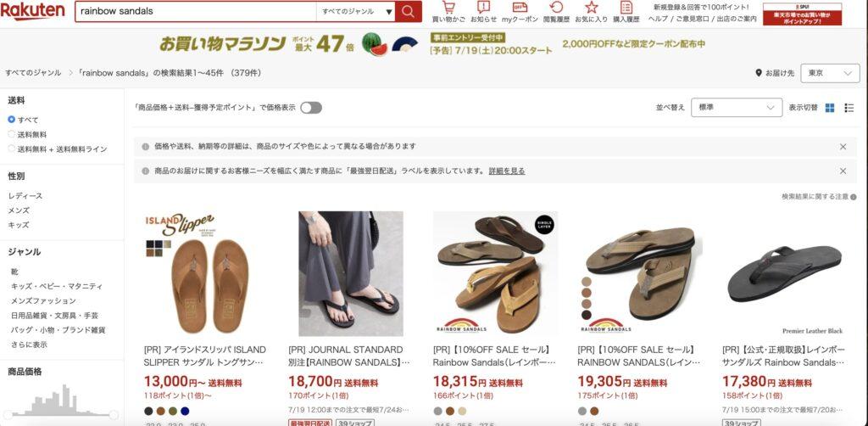Screen dimensions: 868x426
Task: Select the すべて shipping radio button
Action: pyautogui.click(x=12, y=120)
